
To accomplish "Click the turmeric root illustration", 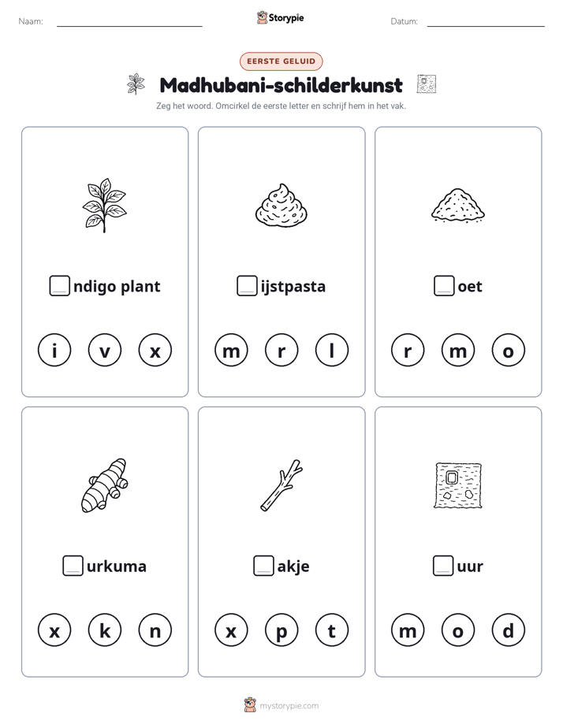I will click(x=104, y=485).
